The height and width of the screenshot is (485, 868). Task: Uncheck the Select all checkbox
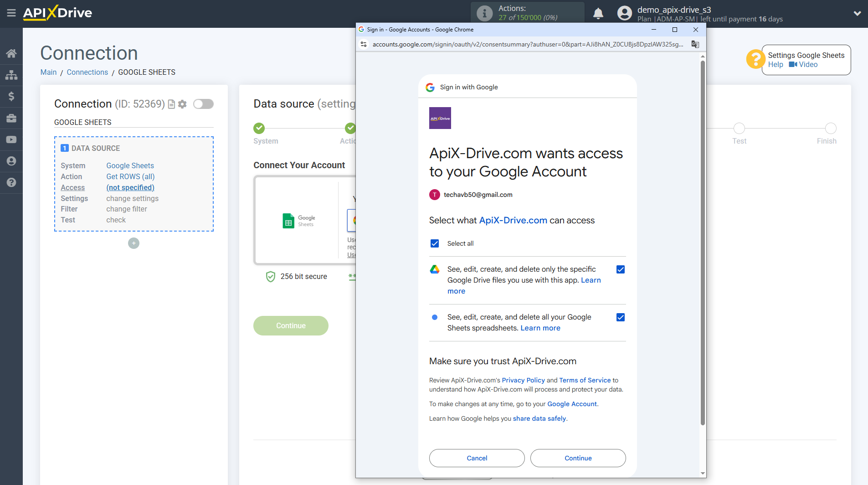[435, 243]
